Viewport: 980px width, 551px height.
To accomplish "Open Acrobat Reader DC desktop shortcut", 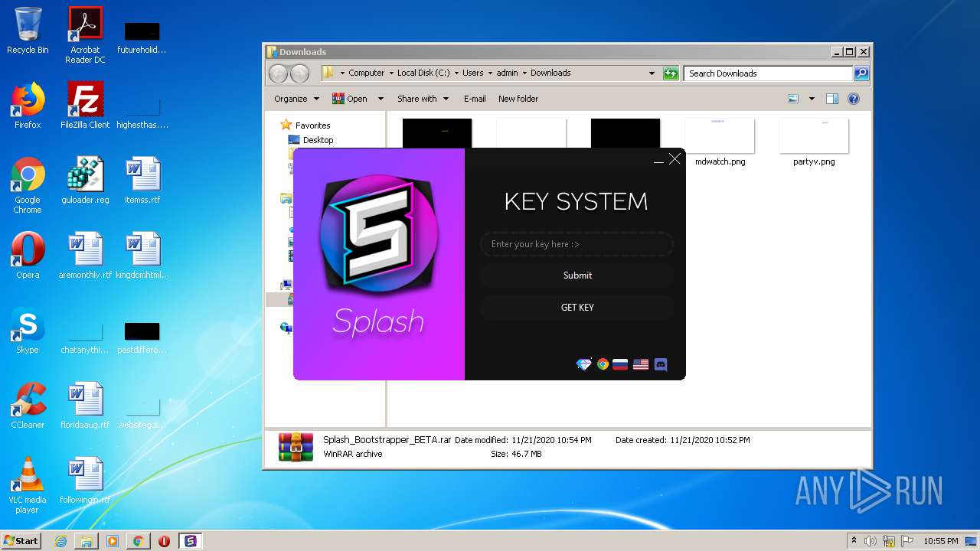I will pos(85,35).
